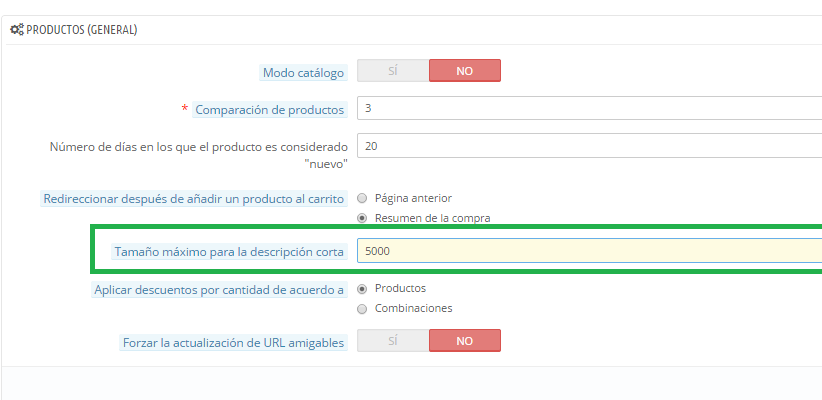This screenshot has width=822, height=400.
Task: Click the Aplicar descuentos por cantidad label
Action: coord(219,289)
